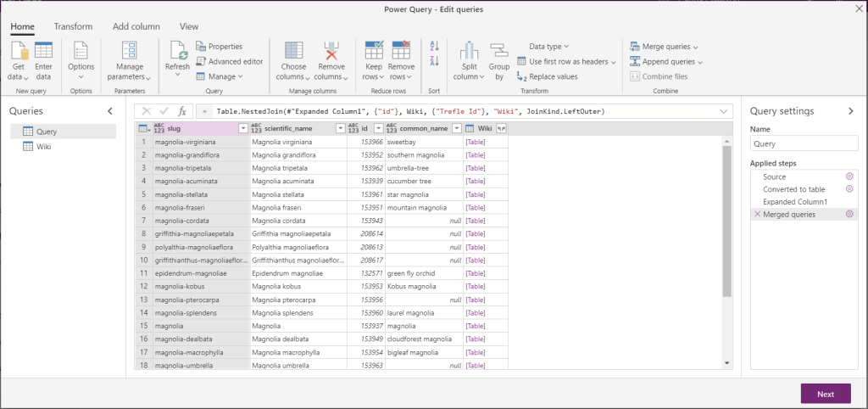Viewport: 868px width, 409px height.
Task: Select the Wiki query in list
Action: tap(44, 147)
